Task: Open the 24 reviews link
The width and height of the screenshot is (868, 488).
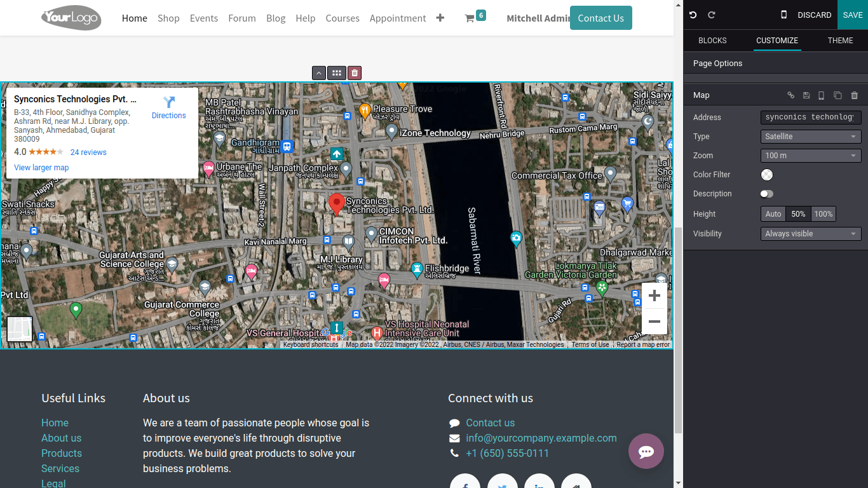Action: click(88, 152)
